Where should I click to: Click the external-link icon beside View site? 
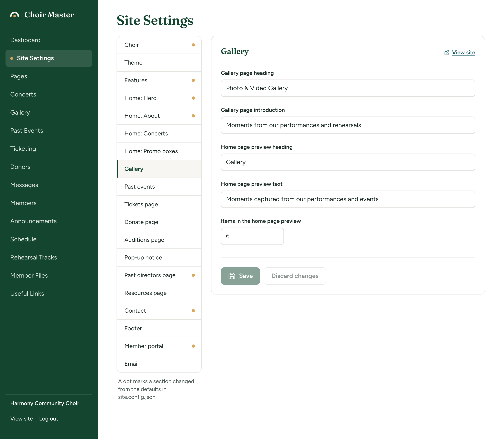(x=447, y=53)
